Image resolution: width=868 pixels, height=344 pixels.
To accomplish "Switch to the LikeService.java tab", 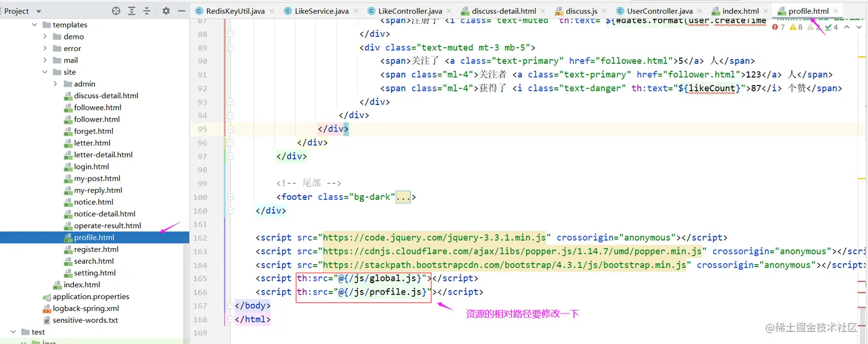I will coord(321,11).
